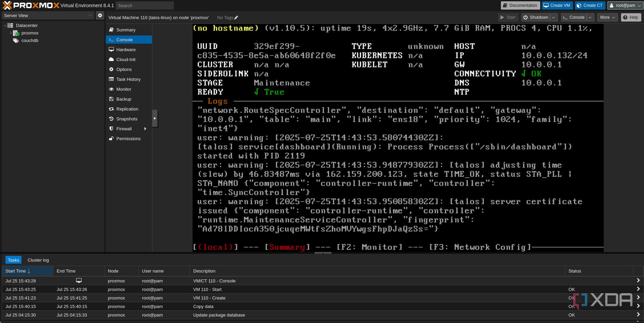Select the Task History menu item
Viewport: 644px width, 323px height.
tap(129, 79)
